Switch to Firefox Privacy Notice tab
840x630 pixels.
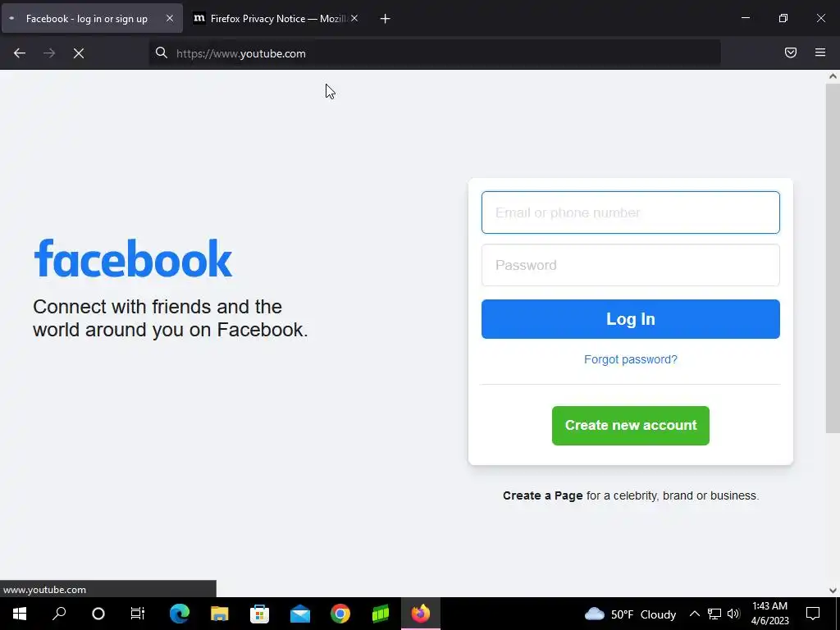point(276,18)
